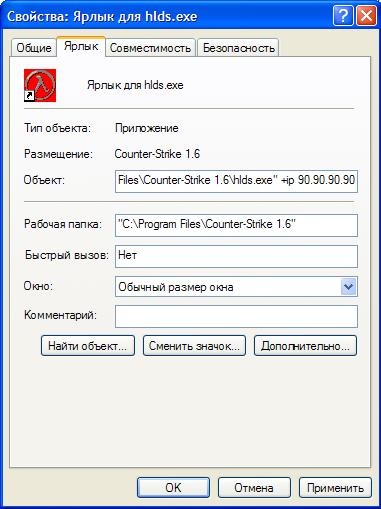The image size is (381, 509).
Task: Click the Окно: label
Action: tap(38, 286)
